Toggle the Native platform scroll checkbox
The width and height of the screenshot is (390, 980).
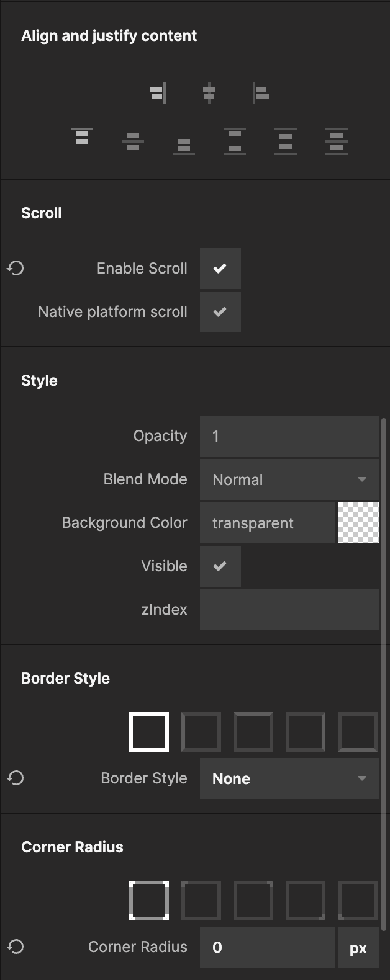tap(220, 312)
